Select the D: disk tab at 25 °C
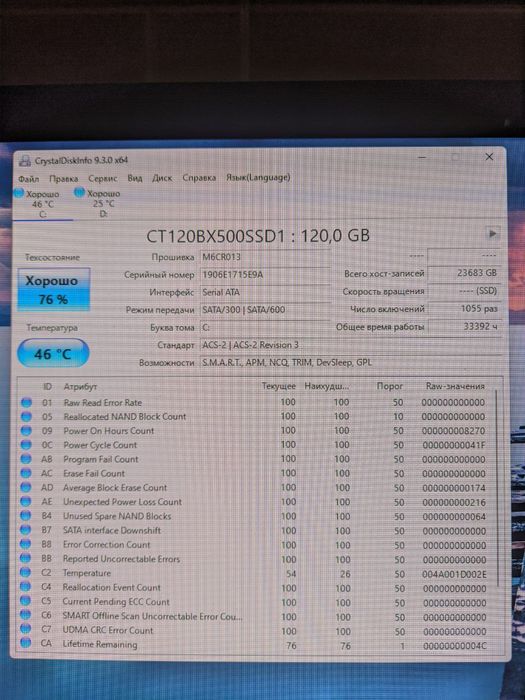 click(x=104, y=204)
